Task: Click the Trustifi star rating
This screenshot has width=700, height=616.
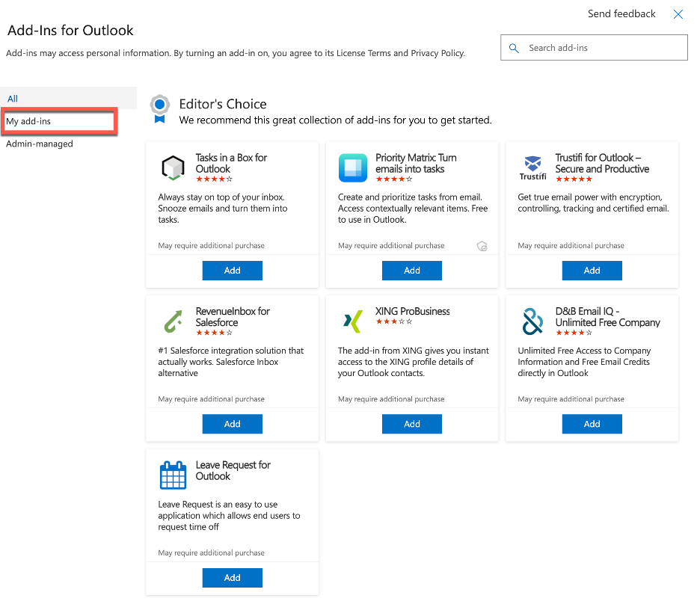Action: click(x=574, y=179)
